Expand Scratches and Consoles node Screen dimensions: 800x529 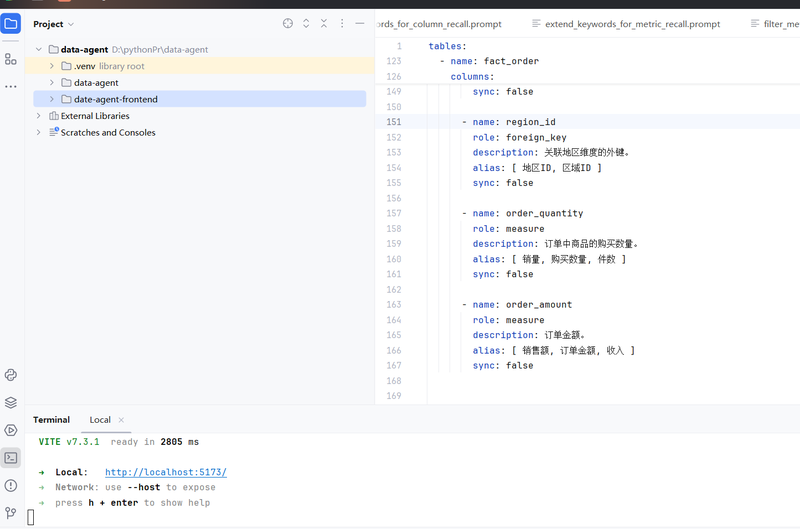pyautogui.click(x=39, y=132)
